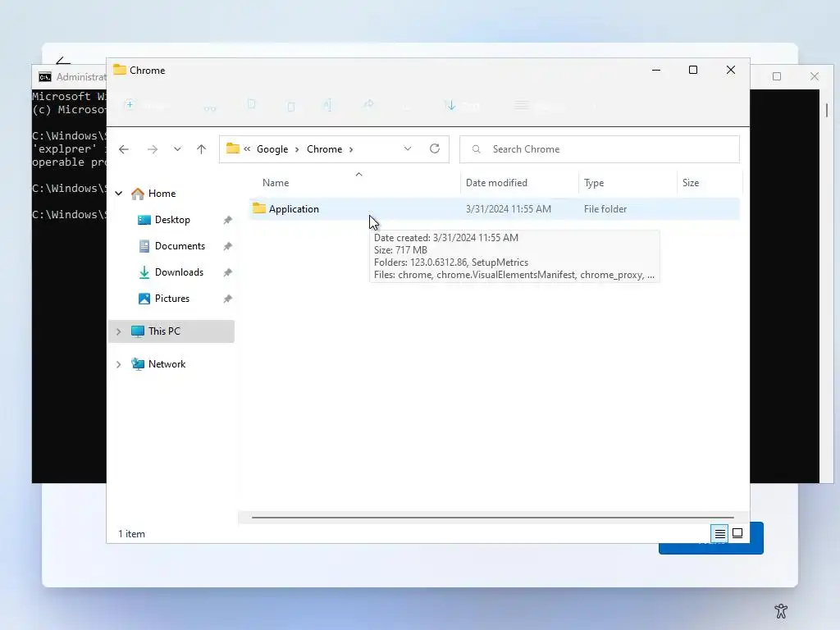The width and height of the screenshot is (840, 630).
Task: Click the pin icon next to Desktop
Action: pyautogui.click(x=228, y=220)
